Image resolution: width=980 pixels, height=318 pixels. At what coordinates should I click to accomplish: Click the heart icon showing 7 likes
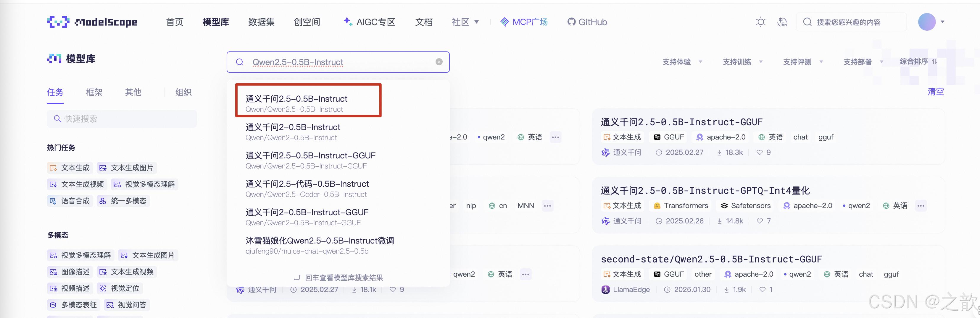point(760,221)
